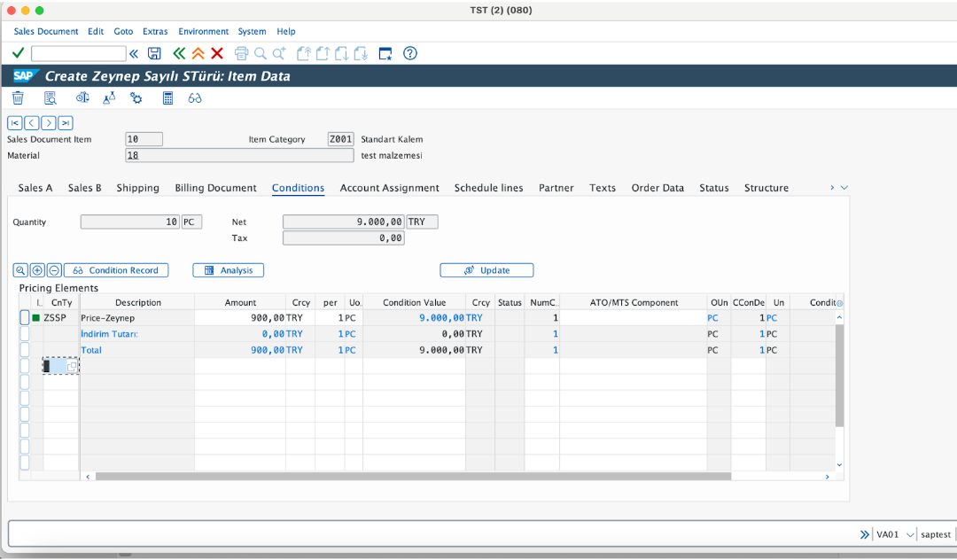The width and height of the screenshot is (957, 560).
Task: Click the İndirim Tutarı link text
Action: click(110, 334)
